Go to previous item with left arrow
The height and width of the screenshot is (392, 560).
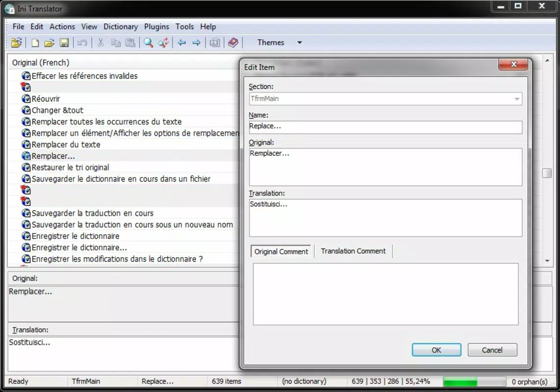tap(182, 43)
